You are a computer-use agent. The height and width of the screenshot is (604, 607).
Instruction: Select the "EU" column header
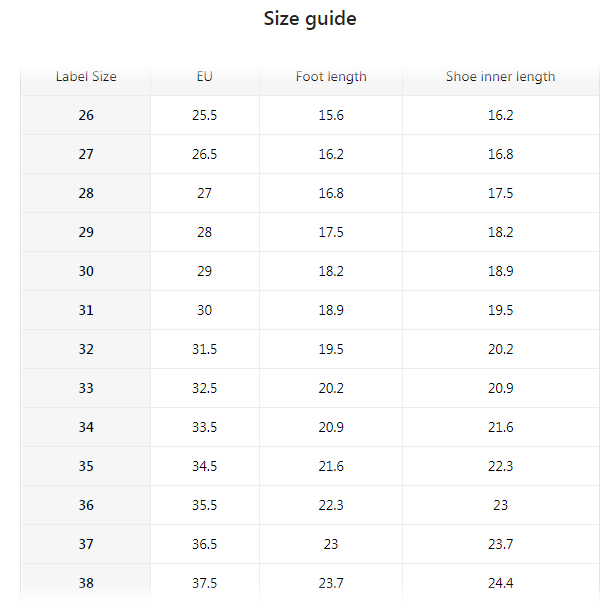pos(205,77)
